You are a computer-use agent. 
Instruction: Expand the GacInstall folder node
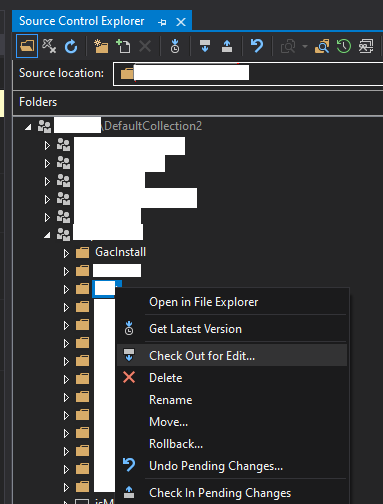pyautogui.click(x=66, y=253)
